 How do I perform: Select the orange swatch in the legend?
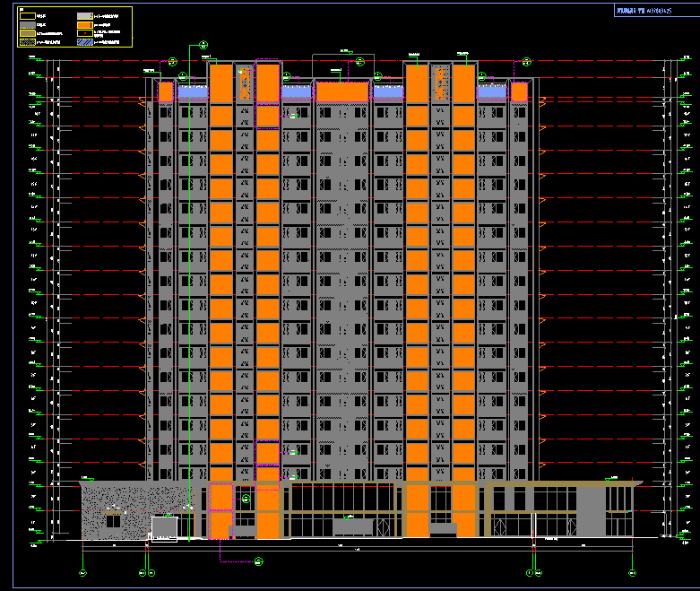tap(85, 25)
